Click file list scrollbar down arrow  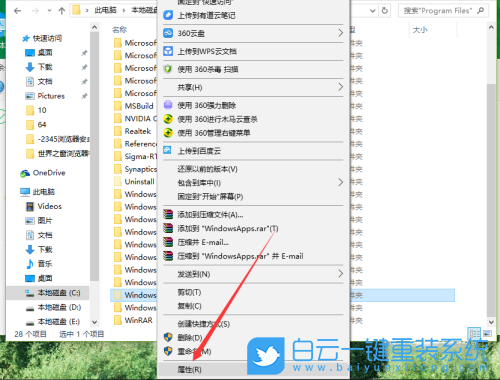[x=491, y=322]
